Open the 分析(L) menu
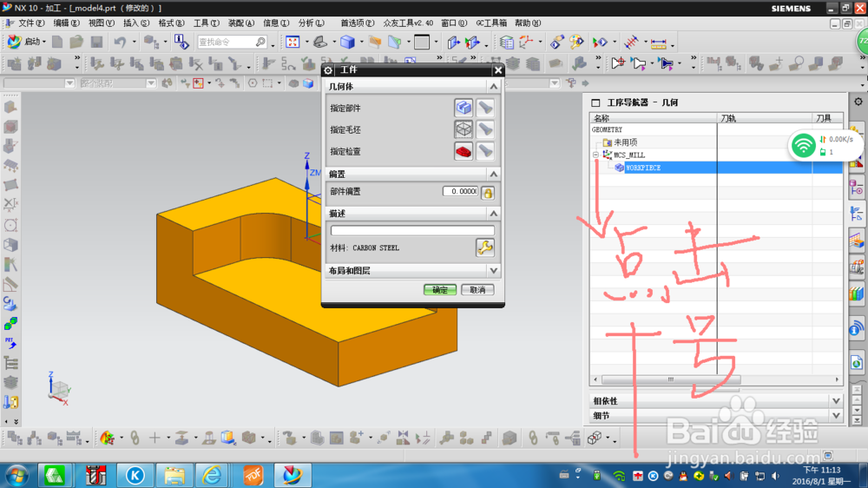 tap(311, 23)
